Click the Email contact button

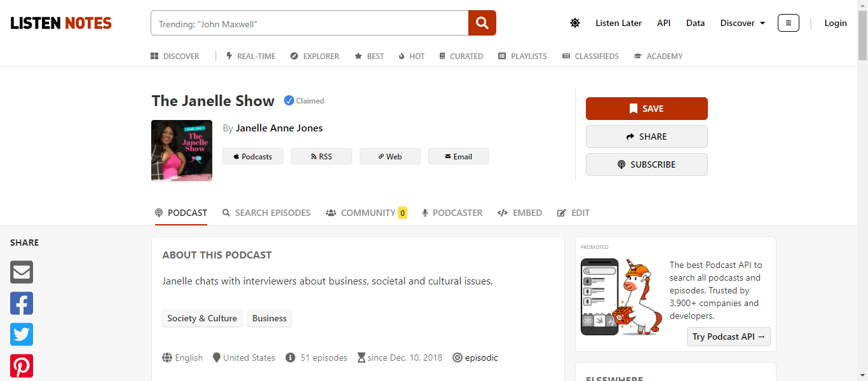459,156
